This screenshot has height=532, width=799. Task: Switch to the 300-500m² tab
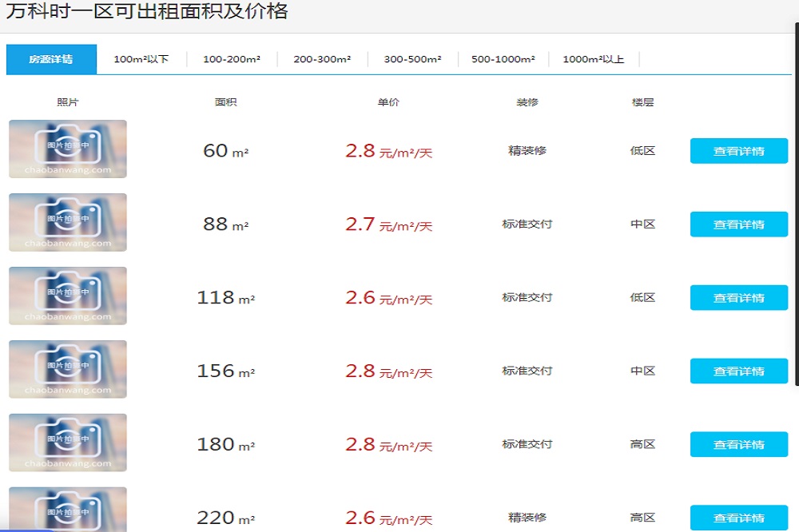[413, 59]
